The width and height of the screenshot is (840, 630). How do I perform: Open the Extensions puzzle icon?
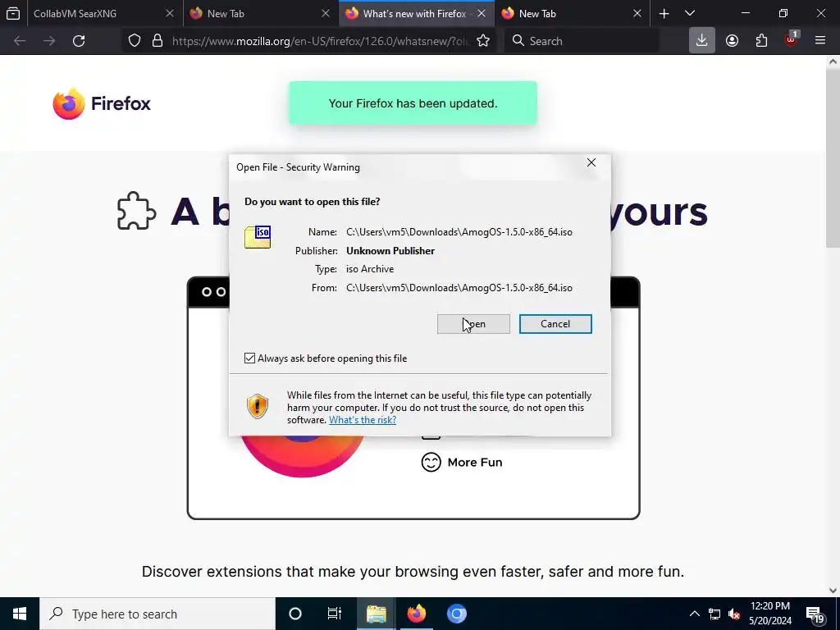click(761, 41)
